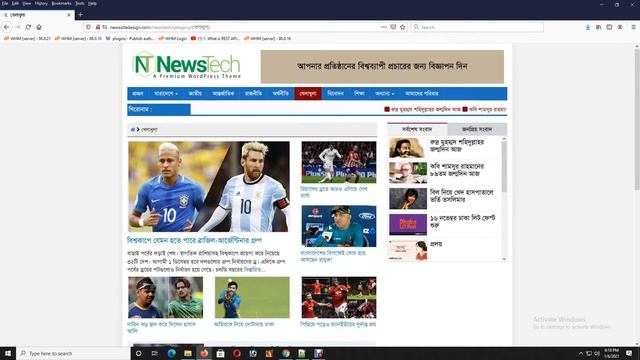The image size is (640, 360).
Task: Click the breadcrumb home icon
Action: pyautogui.click(x=133, y=129)
